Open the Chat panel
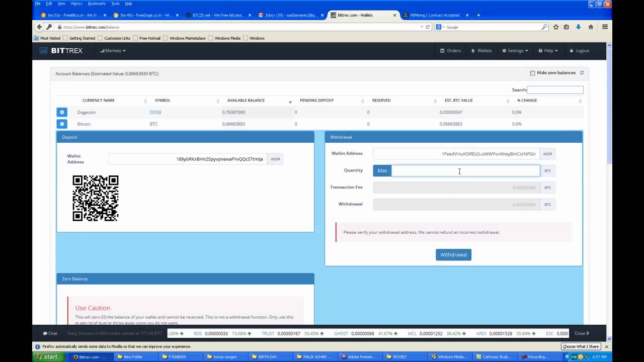The height and width of the screenshot is (362, 644). pyautogui.click(x=50, y=333)
